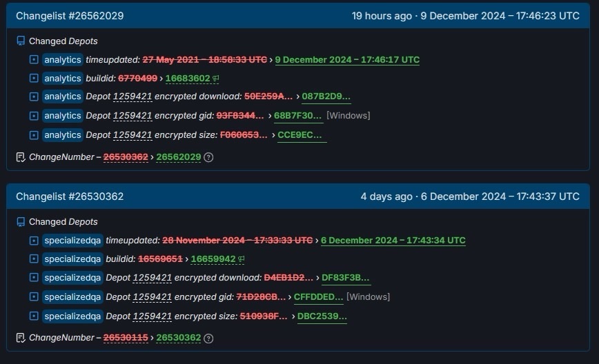Click the timestamp 6 December 2024 – 17:43:37 UTC

500,196
